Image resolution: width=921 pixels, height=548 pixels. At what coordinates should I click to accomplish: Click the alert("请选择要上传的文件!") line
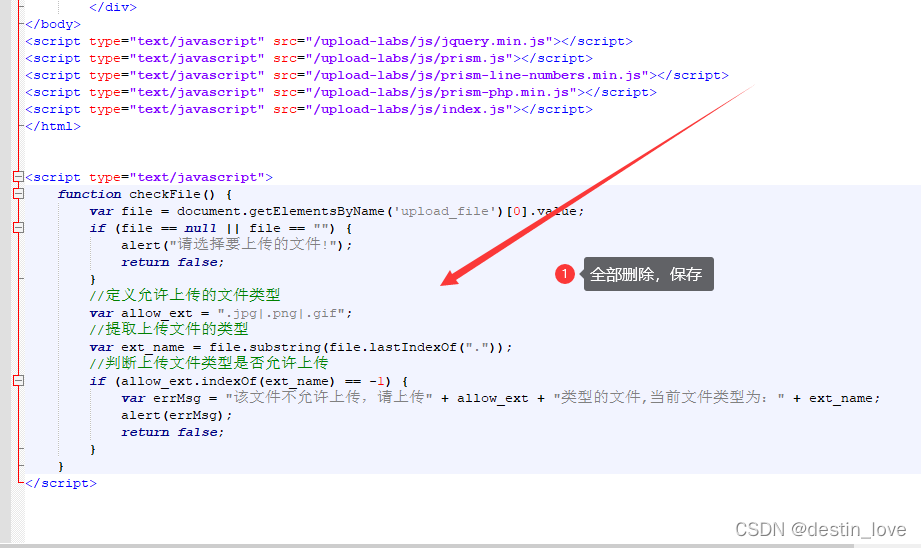(237, 244)
